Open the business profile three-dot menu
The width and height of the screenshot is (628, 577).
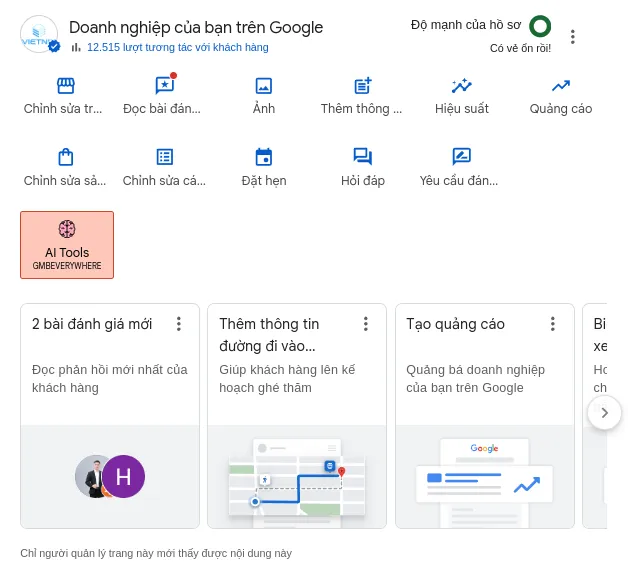click(573, 37)
